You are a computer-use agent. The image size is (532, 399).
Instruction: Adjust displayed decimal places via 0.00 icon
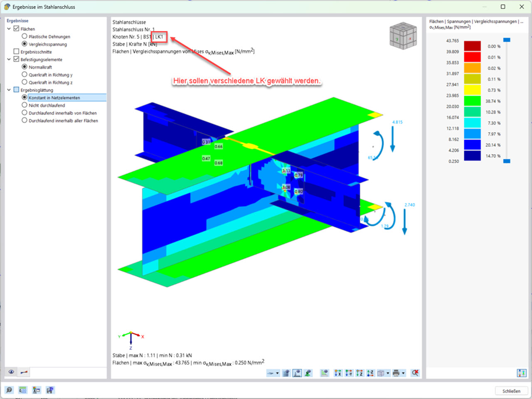[x=22, y=390]
